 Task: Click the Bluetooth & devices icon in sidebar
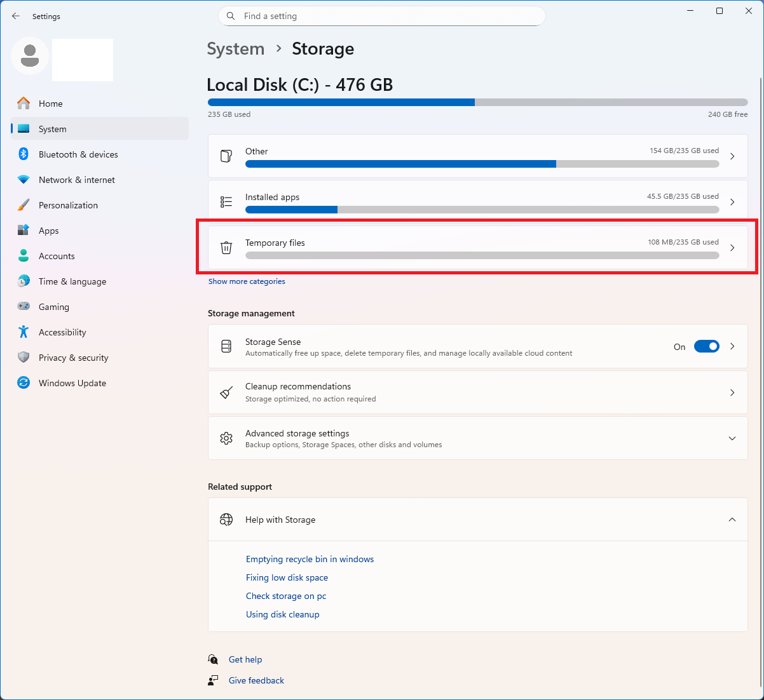click(x=24, y=154)
